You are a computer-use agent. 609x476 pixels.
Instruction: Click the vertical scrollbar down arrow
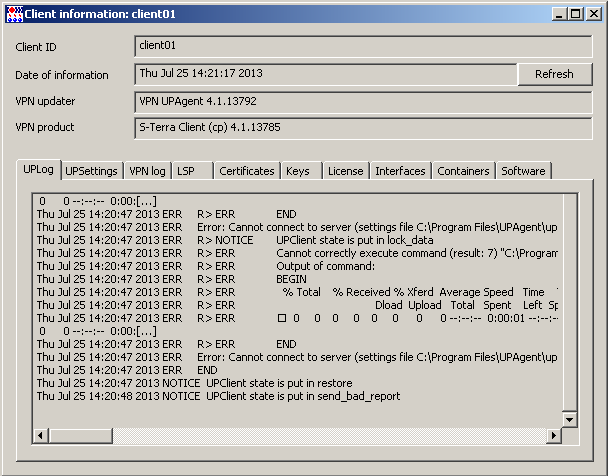(x=569, y=419)
